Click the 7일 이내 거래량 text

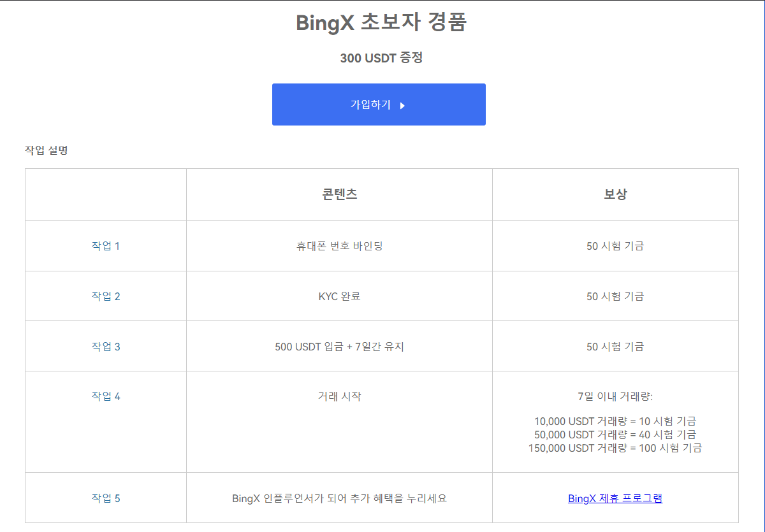615,396
